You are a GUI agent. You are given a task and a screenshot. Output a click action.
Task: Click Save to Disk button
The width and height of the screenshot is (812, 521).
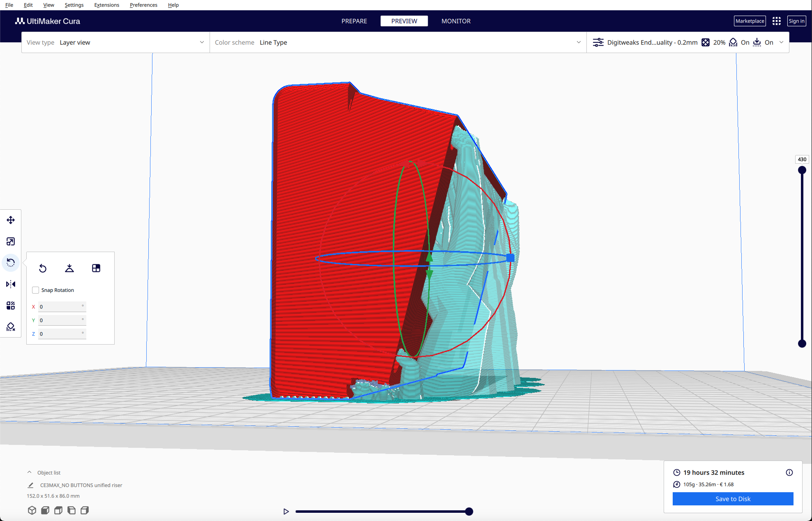733,499
